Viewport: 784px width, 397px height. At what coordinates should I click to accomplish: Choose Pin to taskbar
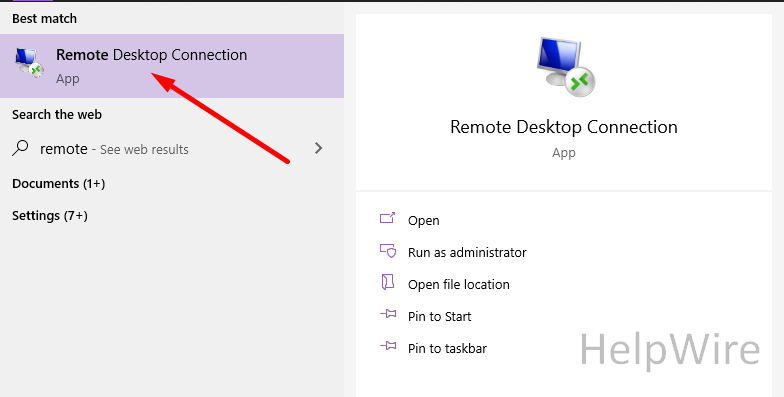447,348
